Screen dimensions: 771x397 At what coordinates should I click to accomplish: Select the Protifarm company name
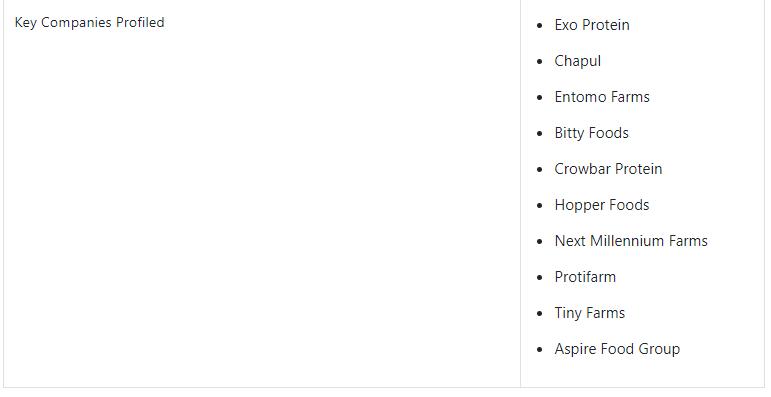click(x=585, y=276)
